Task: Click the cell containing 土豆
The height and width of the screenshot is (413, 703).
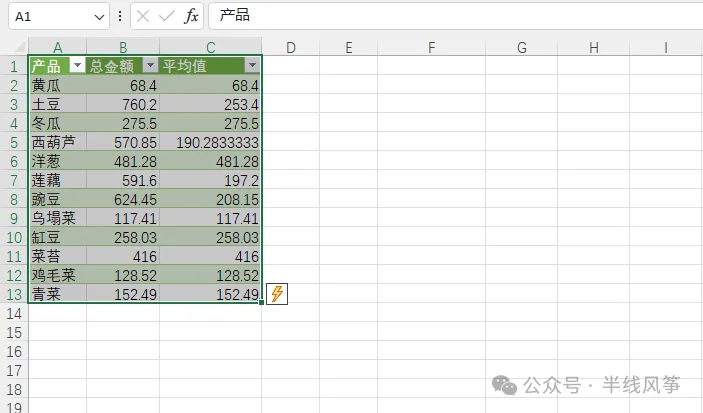Action: point(57,104)
